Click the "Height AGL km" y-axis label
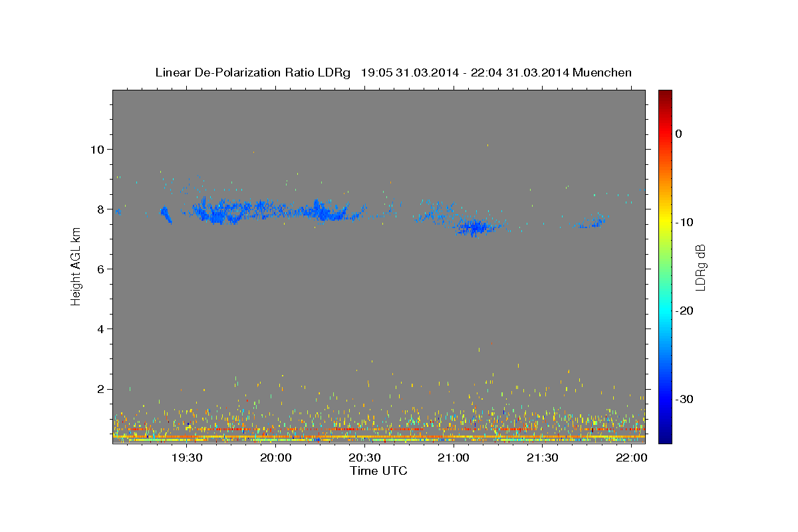The width and height of the screenshot is (798, 532). [76, 267]
